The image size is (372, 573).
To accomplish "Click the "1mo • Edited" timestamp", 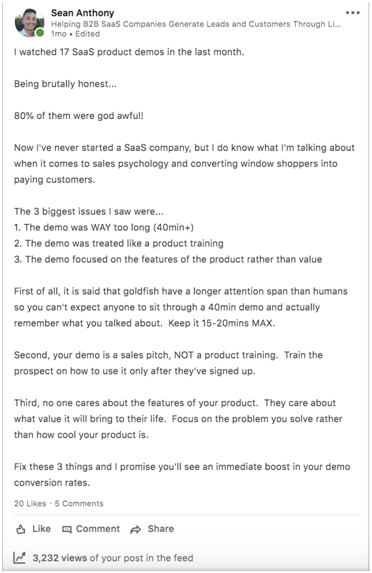I will click(75, 34).
